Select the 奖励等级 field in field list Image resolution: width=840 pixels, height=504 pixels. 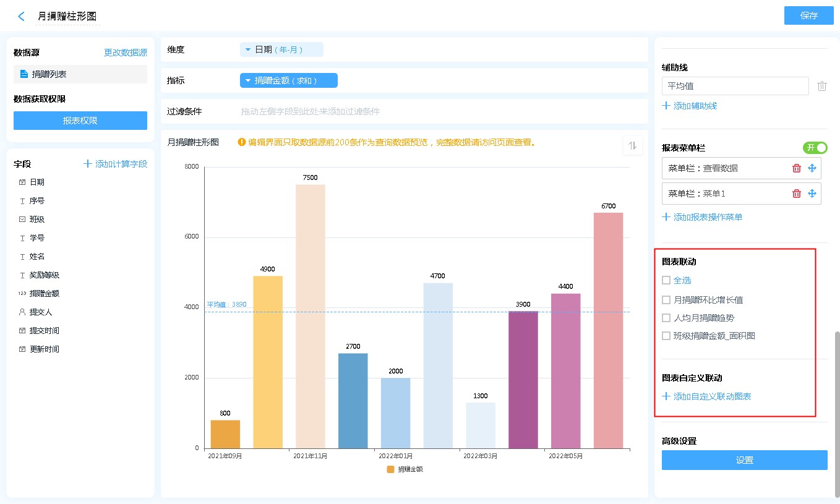[44, 275]
